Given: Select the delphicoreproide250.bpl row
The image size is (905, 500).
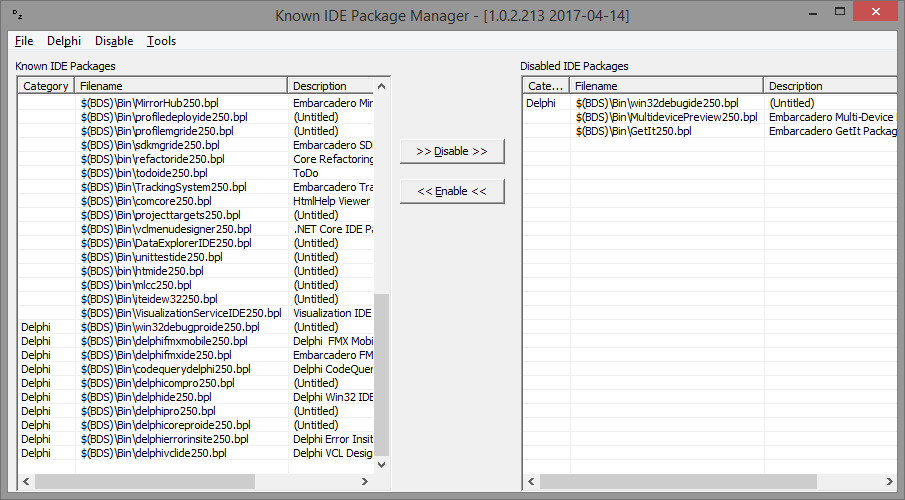Looking at the screenshot, I should point(196,425).
